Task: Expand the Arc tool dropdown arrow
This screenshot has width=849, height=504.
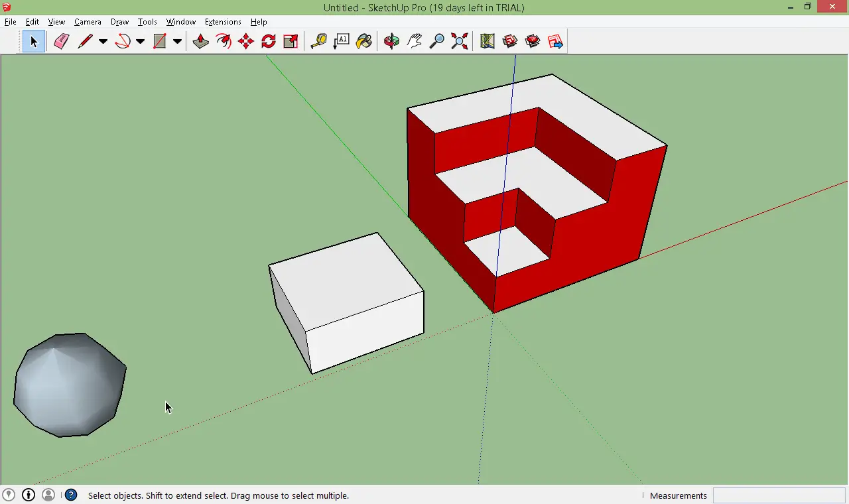Action: pyautogui.click(x=140, y=41)
